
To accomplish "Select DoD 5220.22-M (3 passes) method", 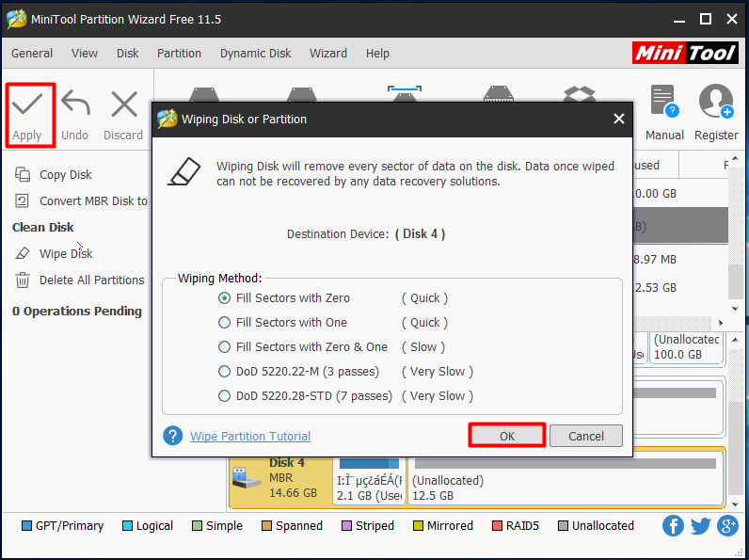I will click(224, 371).
